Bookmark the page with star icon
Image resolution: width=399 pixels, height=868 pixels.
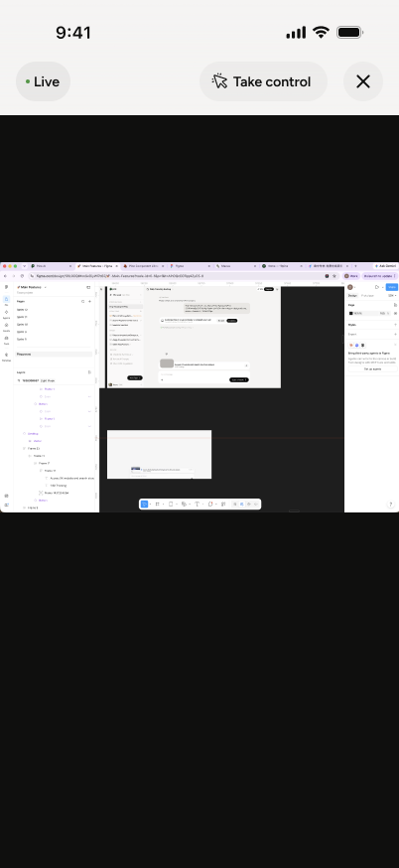tap(334, 276)
